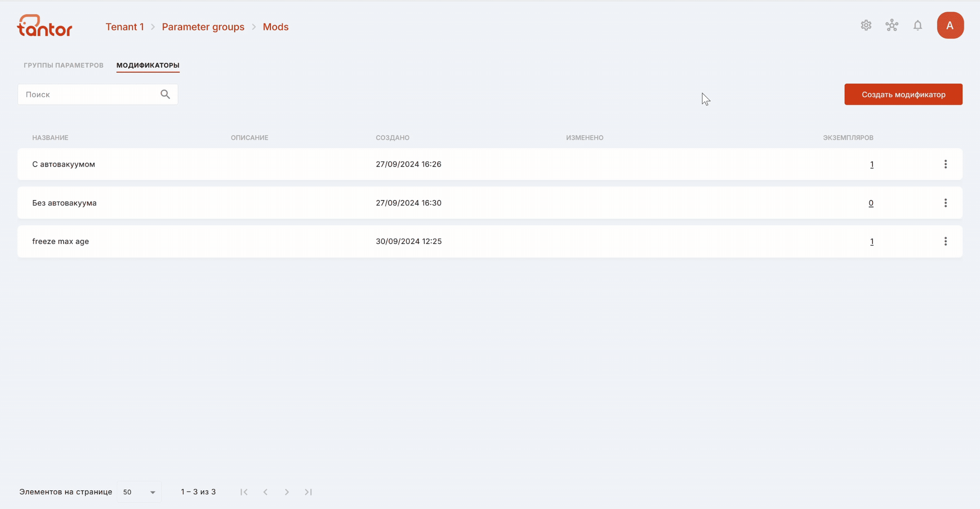Image resolution: width=980 pixels, height=509 pixels.
Task: Open instance count link for "Без автовакуума"
Action: click(871, 203)
